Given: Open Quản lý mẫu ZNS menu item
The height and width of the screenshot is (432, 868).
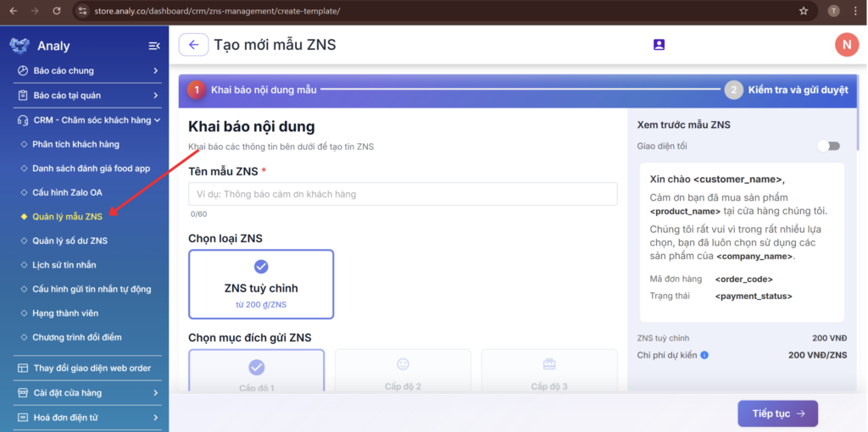Looking at the screenshot, I should click(x=67, y=217).
